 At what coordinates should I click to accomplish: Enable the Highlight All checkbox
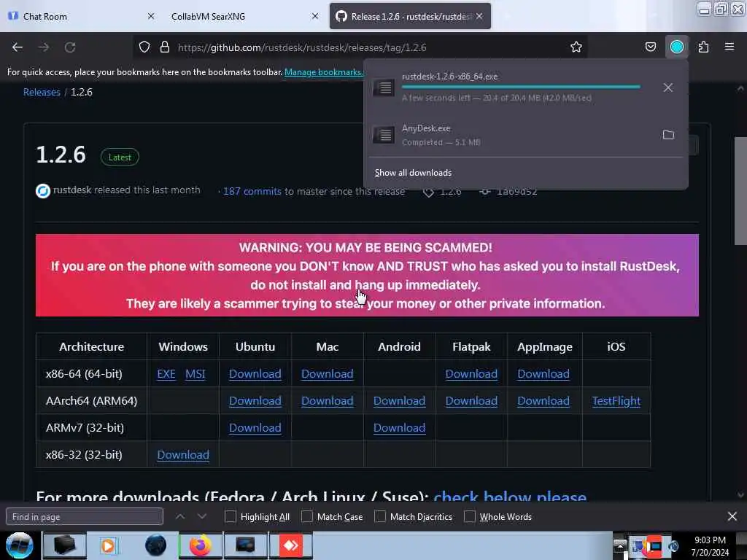[x=230, y=517]
